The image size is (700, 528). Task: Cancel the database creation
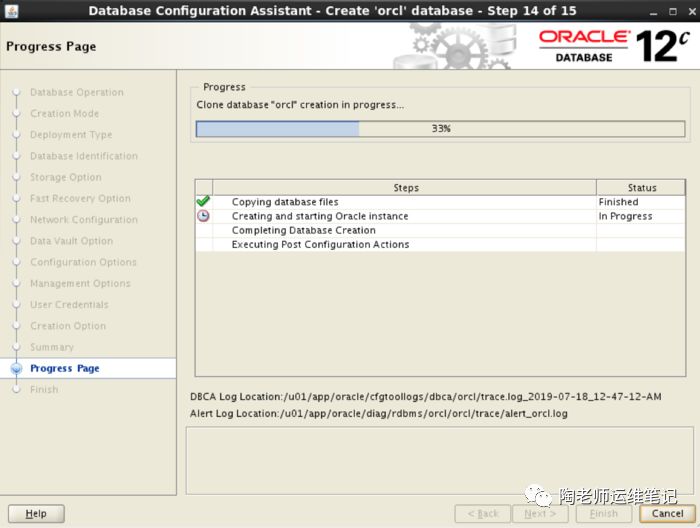tap(667, 514)
